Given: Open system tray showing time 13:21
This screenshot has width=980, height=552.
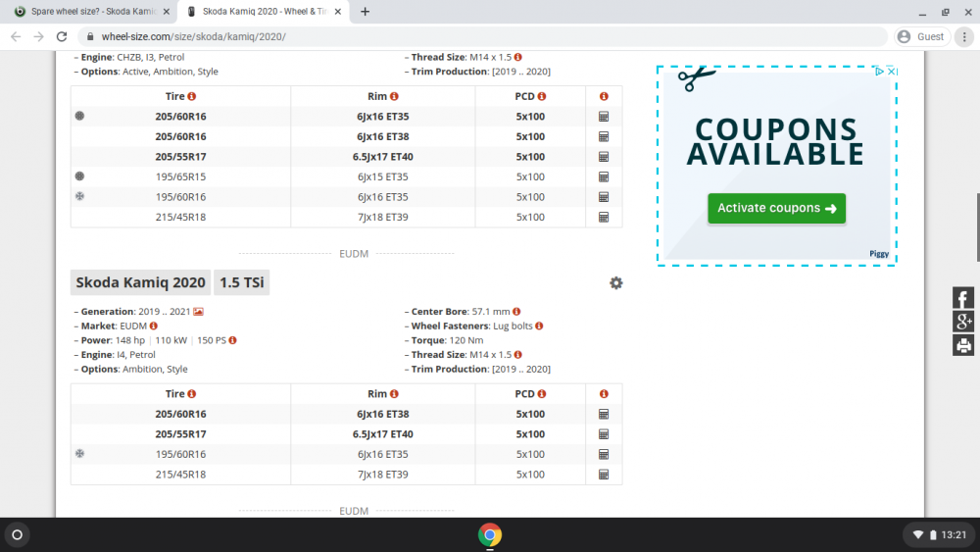Looking at the screenshot, I should click(940, 534).
